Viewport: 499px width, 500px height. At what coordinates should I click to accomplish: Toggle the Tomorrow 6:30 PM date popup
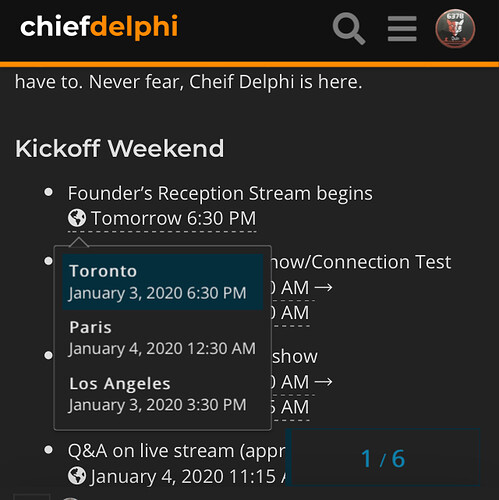tap(162, 219)
